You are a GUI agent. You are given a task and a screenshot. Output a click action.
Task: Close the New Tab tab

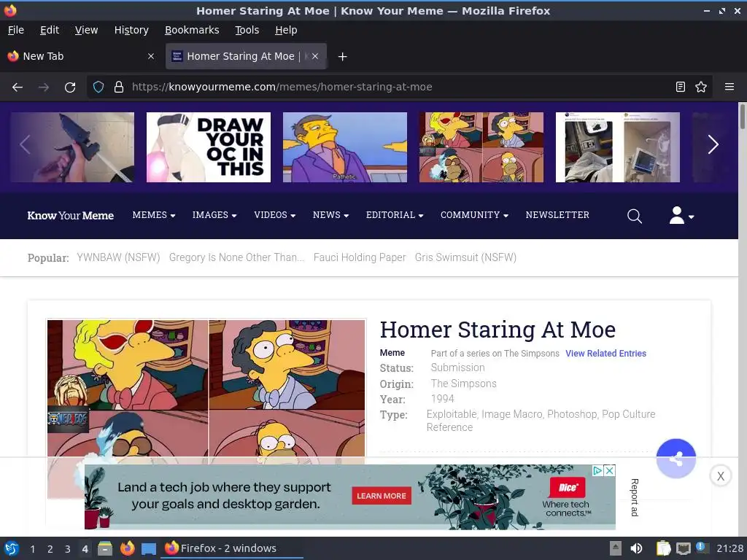(151, 56)
